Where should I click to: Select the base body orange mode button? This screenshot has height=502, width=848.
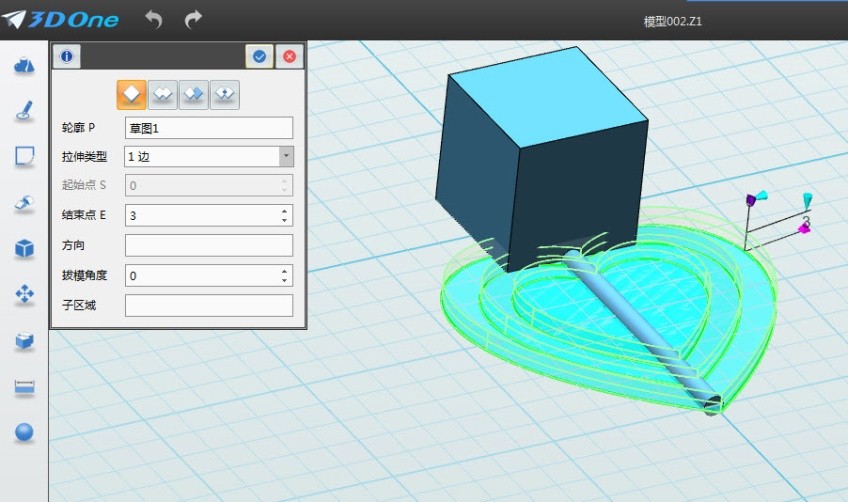click(x=132, y=94)
